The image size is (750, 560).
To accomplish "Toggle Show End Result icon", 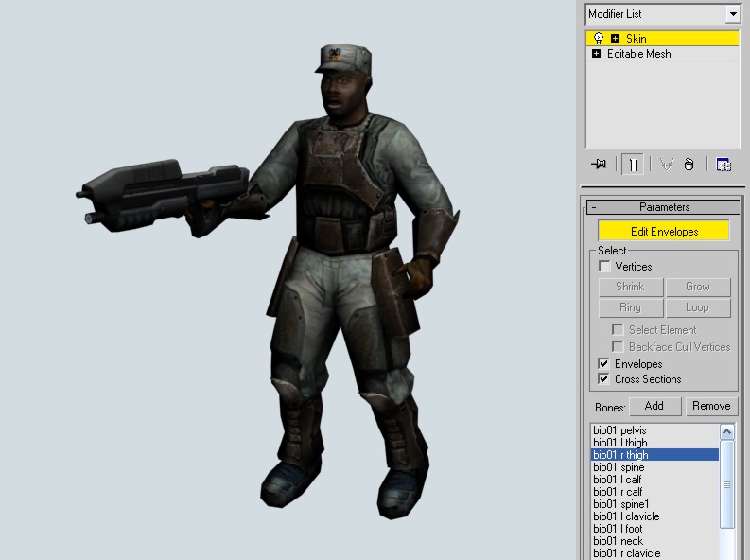I will pyautogui.click(x=633, y=165).
